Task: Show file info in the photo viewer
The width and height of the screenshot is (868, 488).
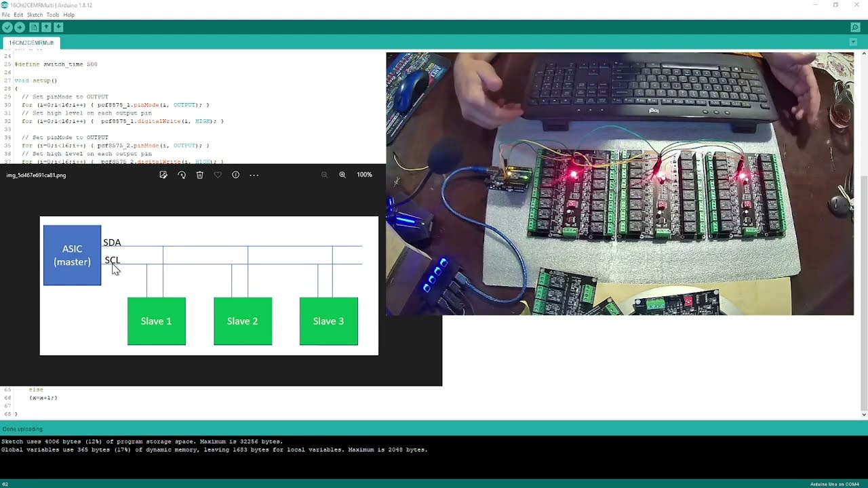Action: tap(236, 175)
